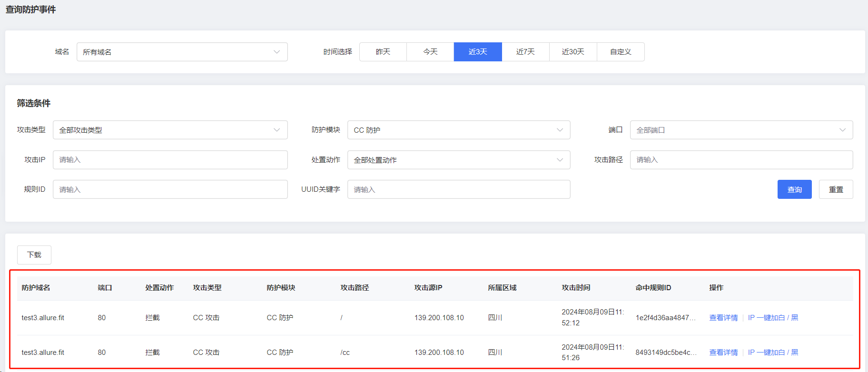The image size is (868, 372).
Task: Expand the 全部攻击类型 attack type dropdown
Action: [170, 130]
